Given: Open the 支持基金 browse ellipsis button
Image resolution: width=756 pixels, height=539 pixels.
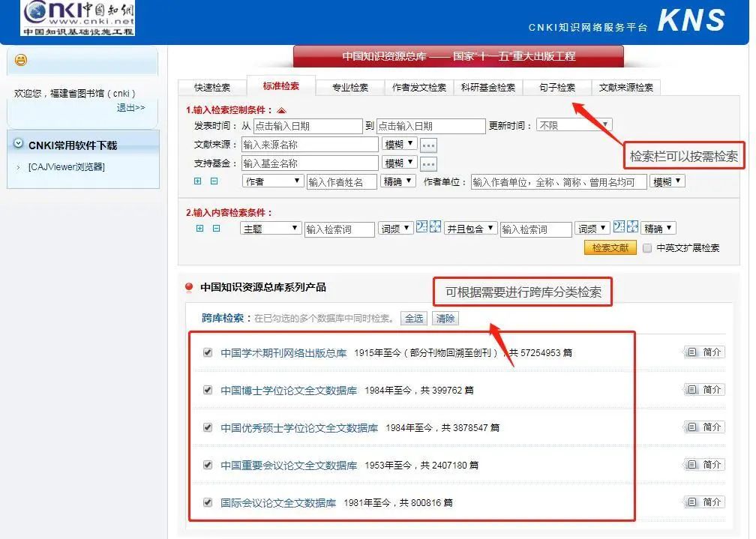Looking at the screenshot, I should 428,164.
